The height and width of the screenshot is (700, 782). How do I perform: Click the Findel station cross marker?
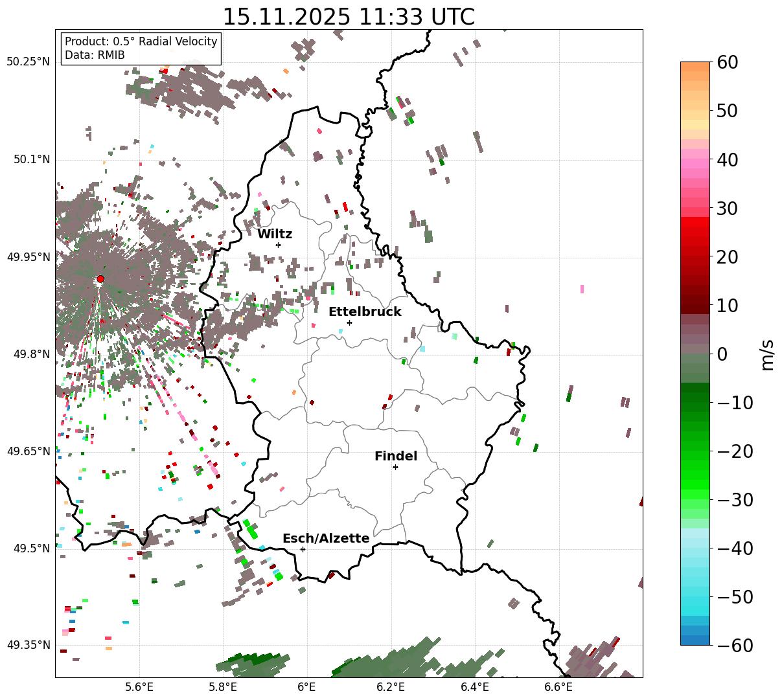[x=395, y=467]
